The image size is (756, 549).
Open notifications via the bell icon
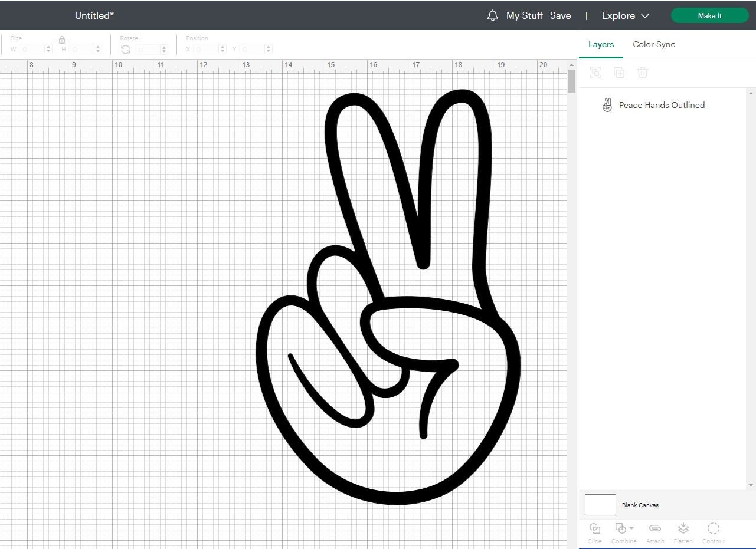(493, 15)
